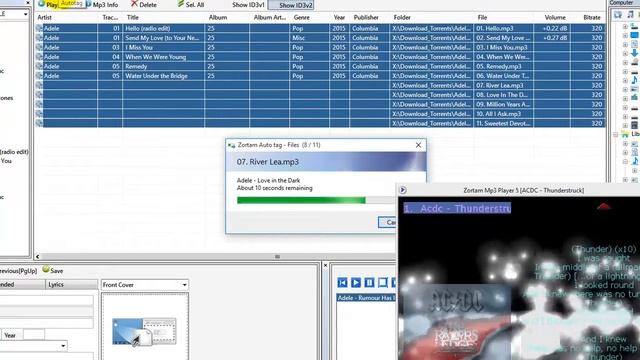Click the Front Cover image placeholder
This screenshot has width=640, height=360.
coord(144,332)
